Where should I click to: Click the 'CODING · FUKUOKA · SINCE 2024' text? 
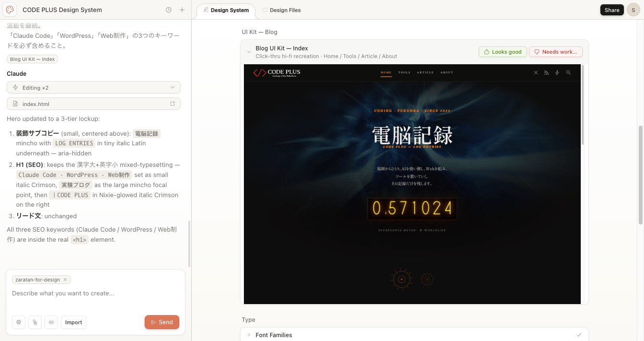pos(412,111)
